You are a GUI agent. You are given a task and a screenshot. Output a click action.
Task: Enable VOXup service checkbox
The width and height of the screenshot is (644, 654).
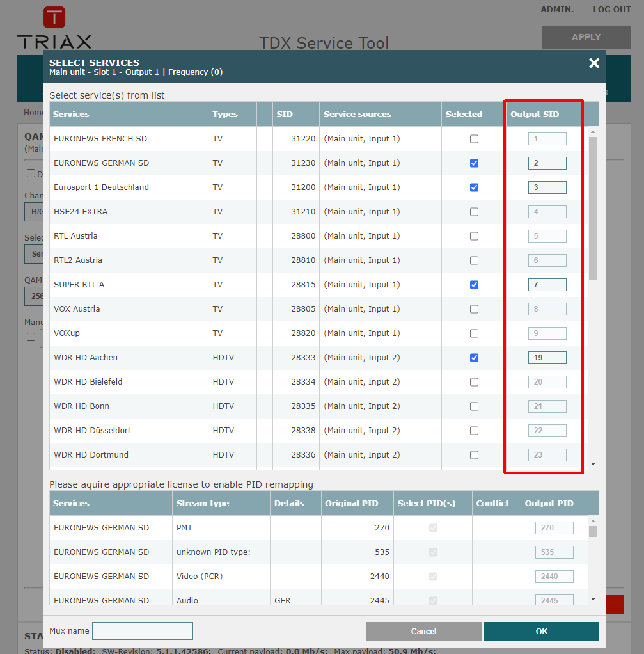coord(474,333)
